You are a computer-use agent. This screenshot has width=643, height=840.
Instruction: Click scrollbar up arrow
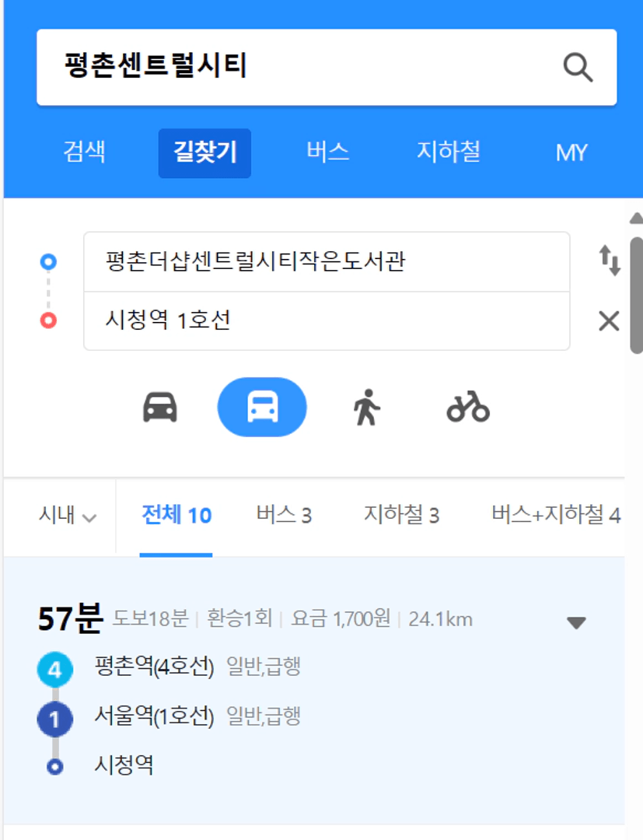(x=636, y=218)
